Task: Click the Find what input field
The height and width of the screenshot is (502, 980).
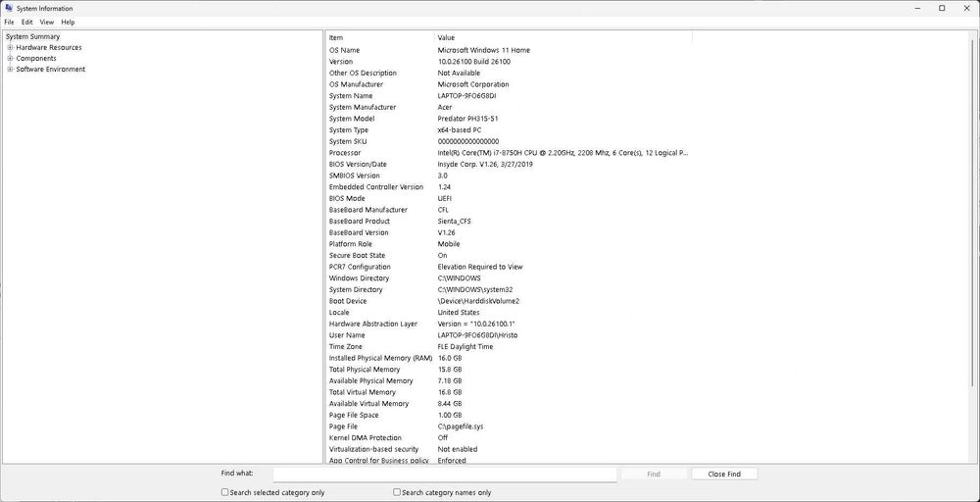Action: point(445,474)
